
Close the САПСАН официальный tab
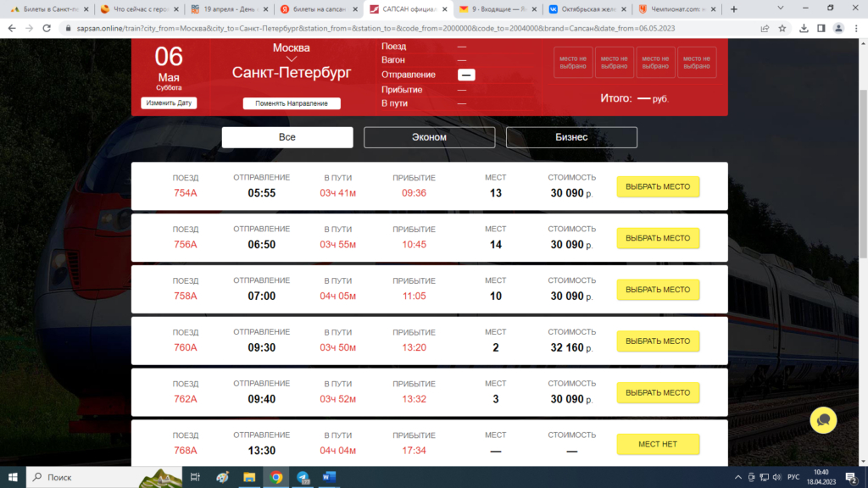pos(444,8)
